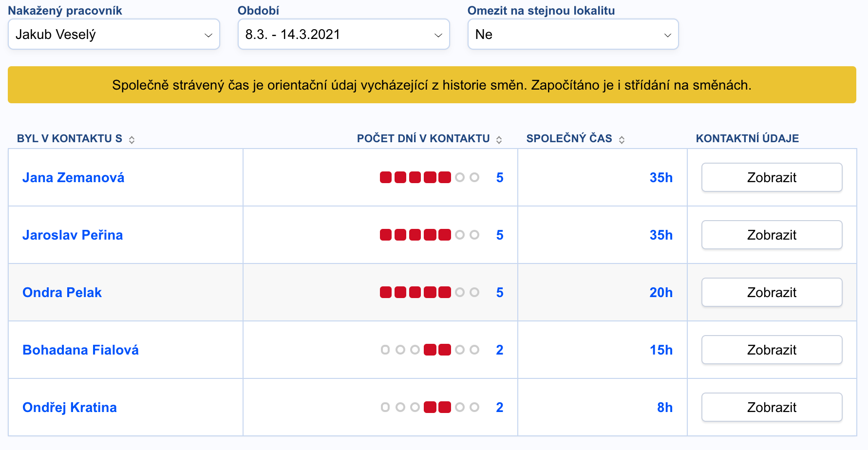Click last red day square for Jaroslav Peřina
This screenshot has width=868, height=450.
pyautogui.click(x=444, y=235)
